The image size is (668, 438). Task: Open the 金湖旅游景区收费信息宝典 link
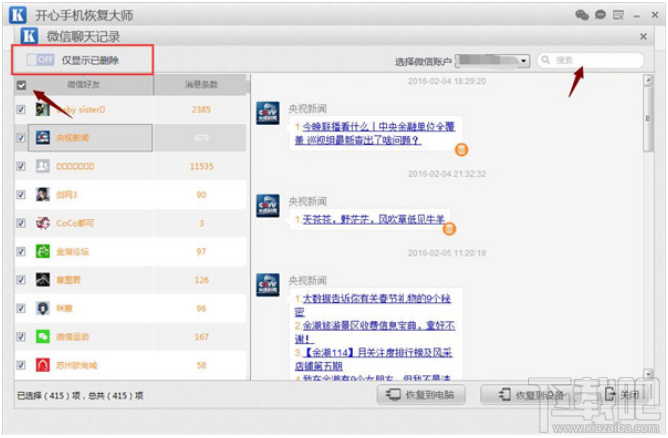(x=375, y=332)
